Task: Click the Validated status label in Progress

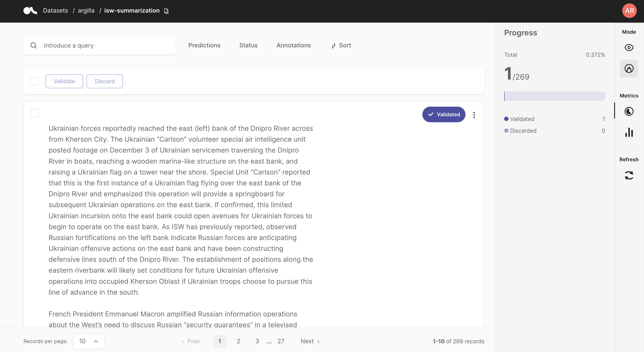Action: pos(522,119)
